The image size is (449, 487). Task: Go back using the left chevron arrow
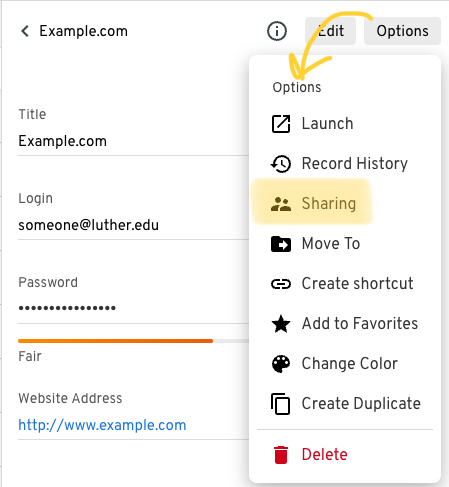pyautogui.click(x=25, y=31)
